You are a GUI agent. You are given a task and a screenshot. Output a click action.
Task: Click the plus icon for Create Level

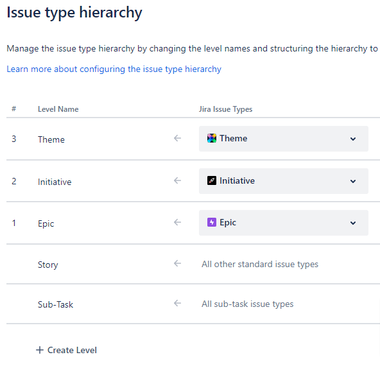[x=40, y=350]
